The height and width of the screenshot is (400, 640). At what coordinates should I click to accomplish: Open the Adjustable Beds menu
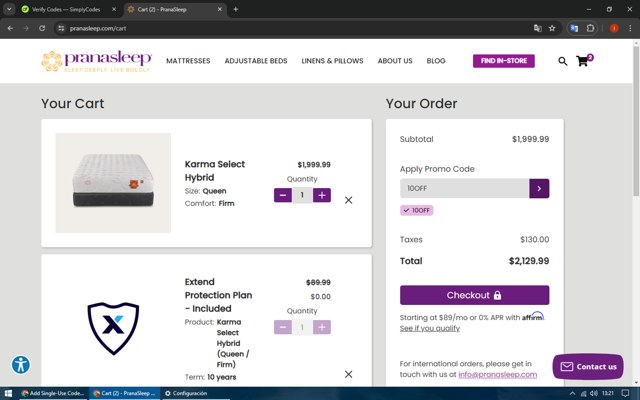(256, 61)
